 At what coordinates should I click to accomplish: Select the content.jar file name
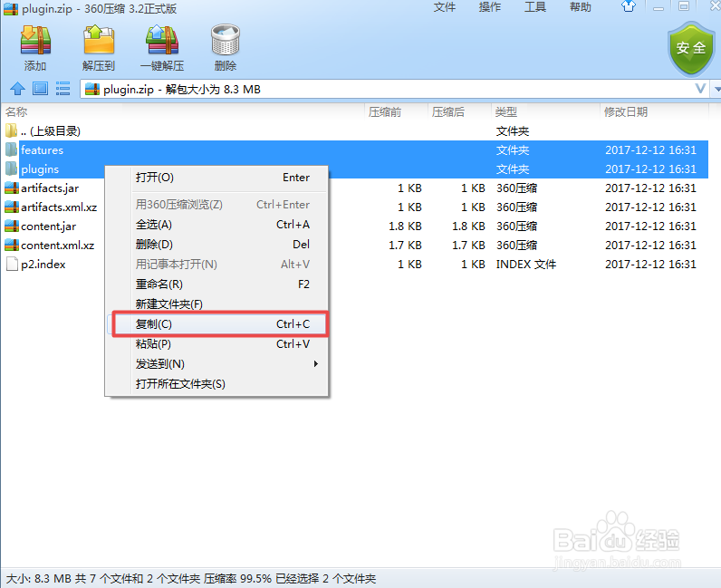48,227
